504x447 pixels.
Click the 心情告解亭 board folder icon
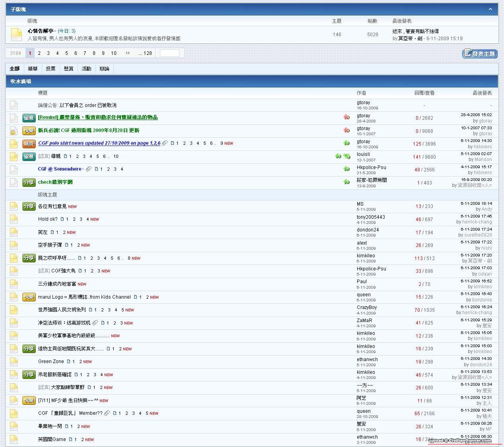tap(16, 35)
